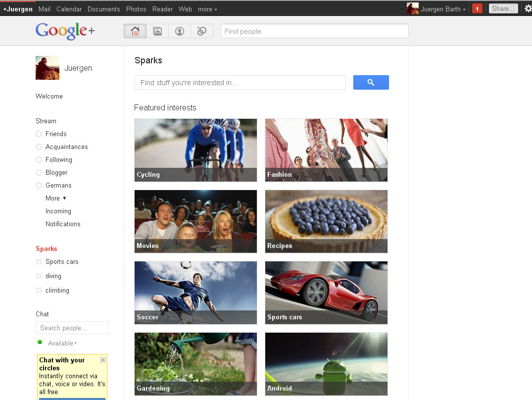Open the Sports cars featured interest card
532x400 pixels.
(x=327, y=293)
